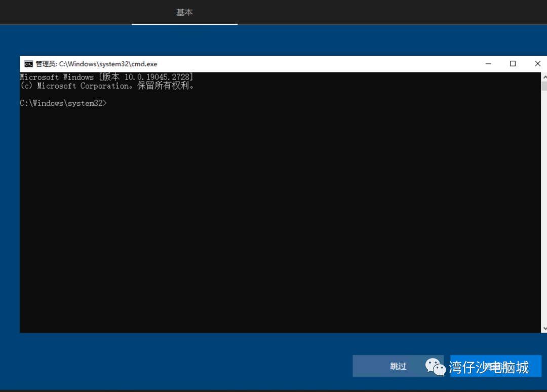Viewport: 547px width, 392px height.
Task: Click the Microsoft Corporation copyright line
Action: pyautogui.click(x=107, y=86)
